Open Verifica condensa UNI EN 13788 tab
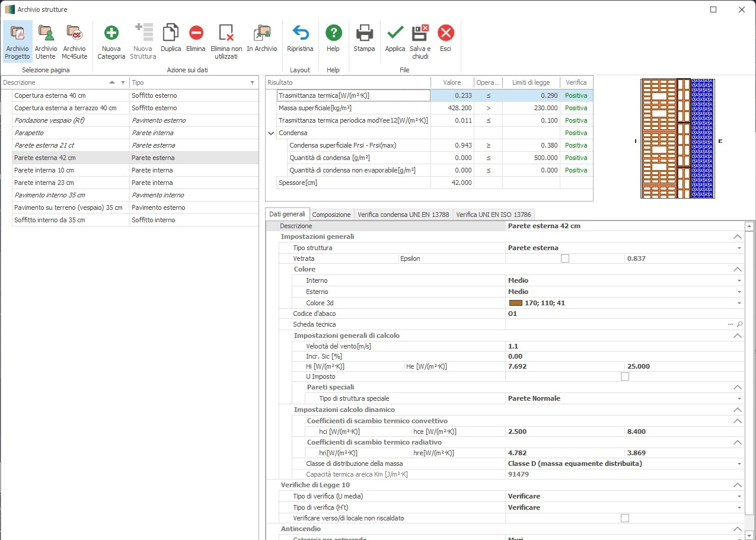This screenshot has height=540, width=756. pos(405,215)
